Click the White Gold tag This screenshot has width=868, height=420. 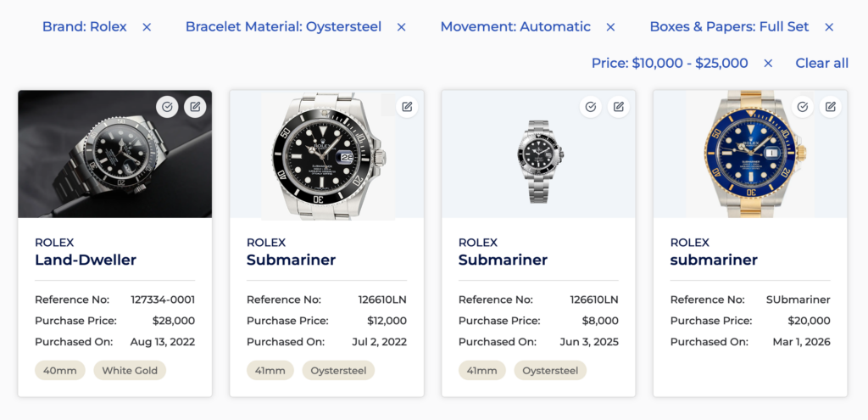pos(130,371)
